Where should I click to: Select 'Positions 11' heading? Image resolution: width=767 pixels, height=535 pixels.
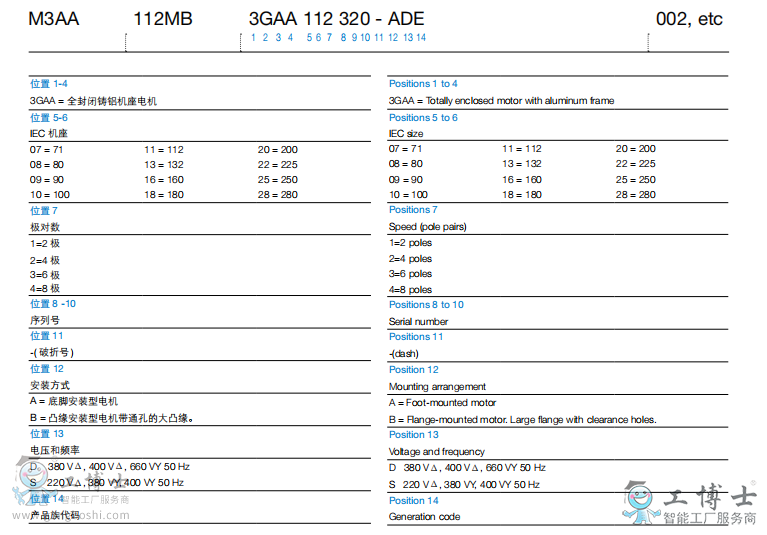tap(416, 337)
